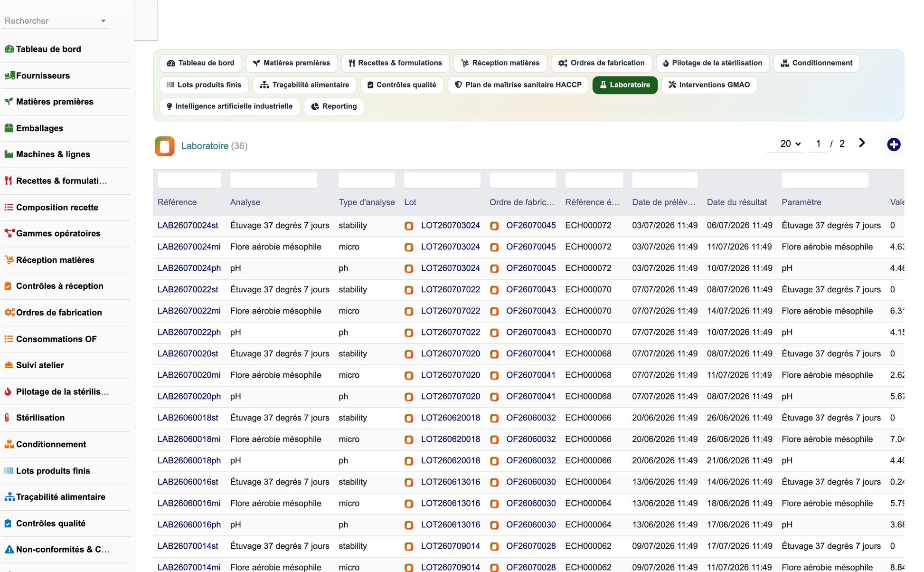Screen dimensions: 924x572
Task: Click lot icon in LAB26070022ph row
Action: 409,333
